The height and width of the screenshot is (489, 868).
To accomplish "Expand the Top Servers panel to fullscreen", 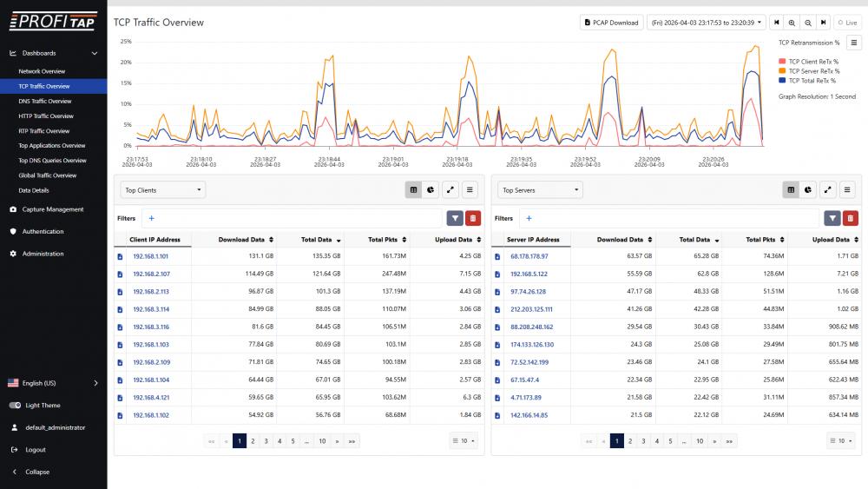I will point(828,189).
